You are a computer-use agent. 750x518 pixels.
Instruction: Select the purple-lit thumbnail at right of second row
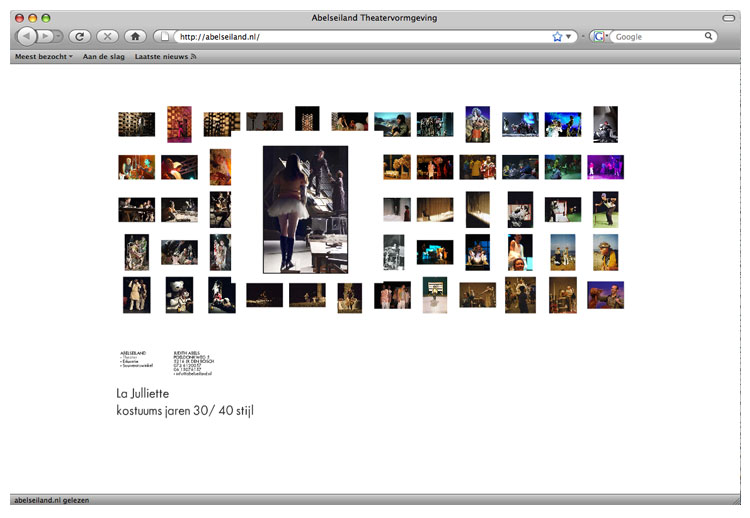click(x=605, y=167)
